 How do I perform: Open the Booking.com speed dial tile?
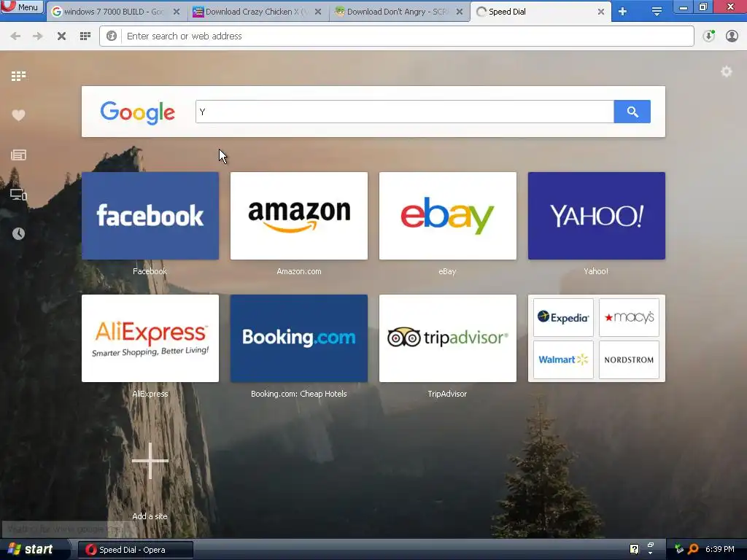pyautogui.click(x=298, y=338)
